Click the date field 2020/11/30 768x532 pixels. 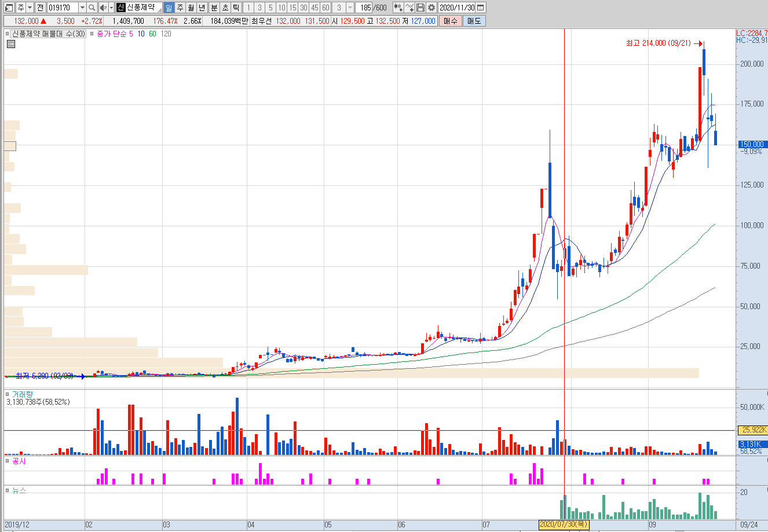click(456, 8)
